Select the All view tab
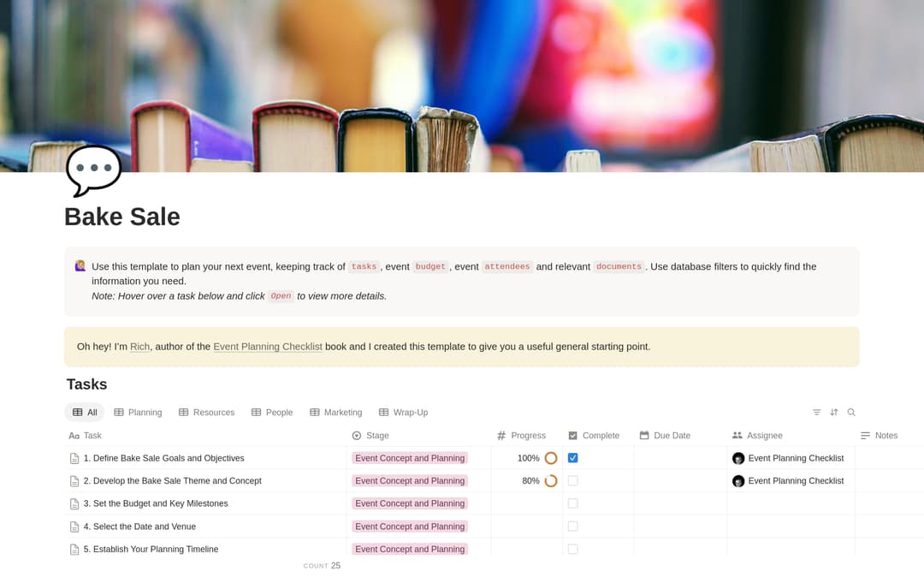The image size is (924, 577). click(x=84, y=413)
